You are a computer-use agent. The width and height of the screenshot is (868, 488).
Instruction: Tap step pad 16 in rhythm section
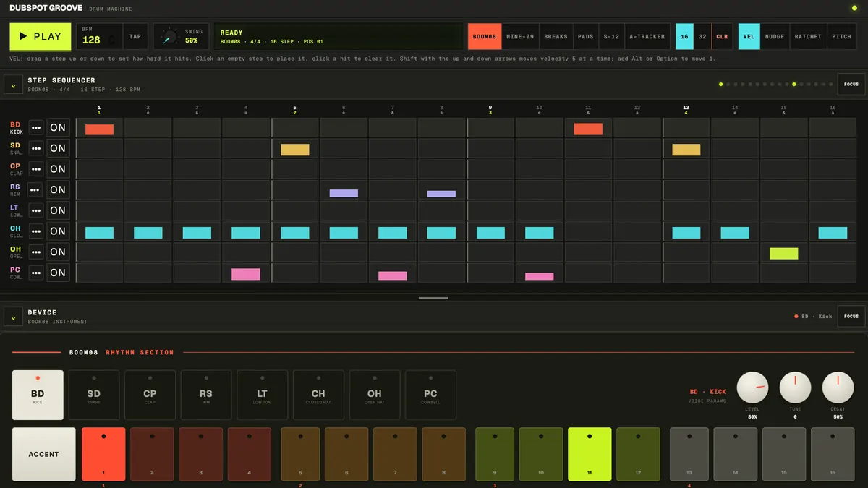[x=833, y=454]
